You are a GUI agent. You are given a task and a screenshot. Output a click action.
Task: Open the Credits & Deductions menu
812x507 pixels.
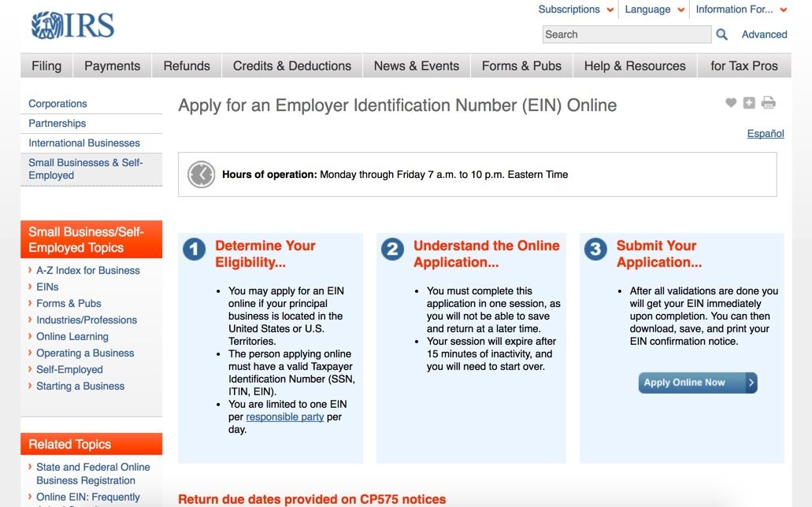(292, 66)
